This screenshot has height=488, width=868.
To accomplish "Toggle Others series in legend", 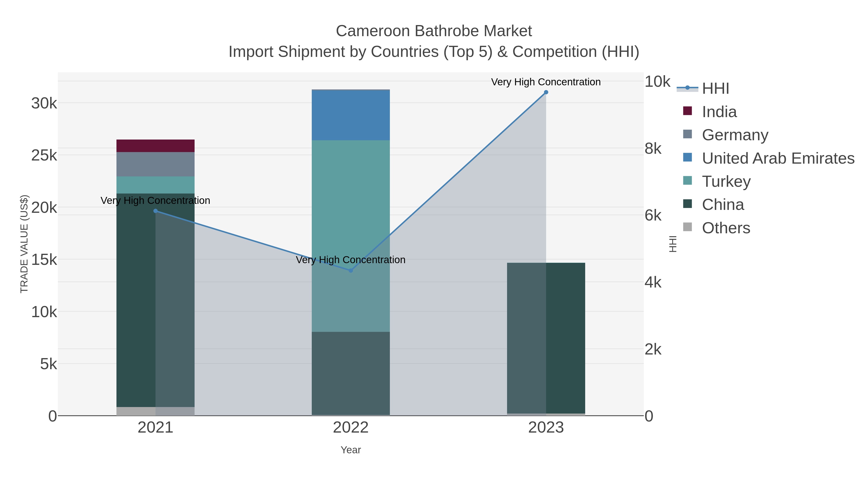I will click(x=716, y=228).
